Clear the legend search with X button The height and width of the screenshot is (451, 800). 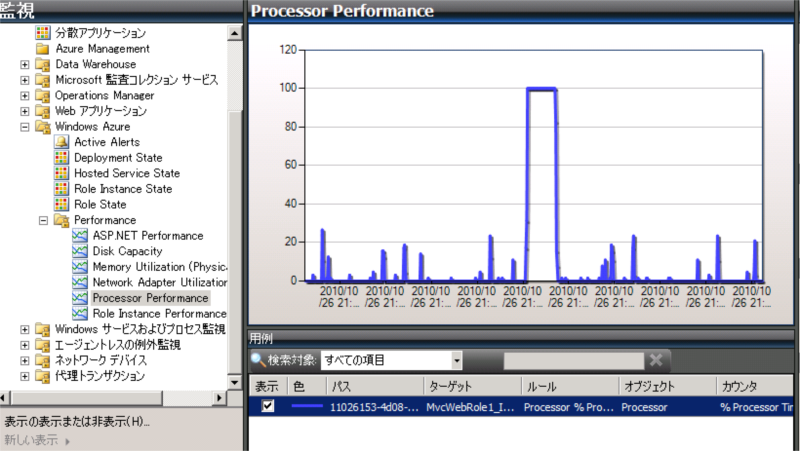[656, 360]
